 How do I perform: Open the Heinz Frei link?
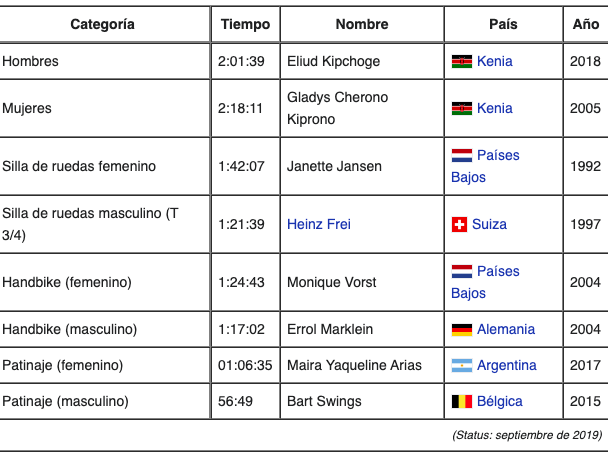point(318,224)
